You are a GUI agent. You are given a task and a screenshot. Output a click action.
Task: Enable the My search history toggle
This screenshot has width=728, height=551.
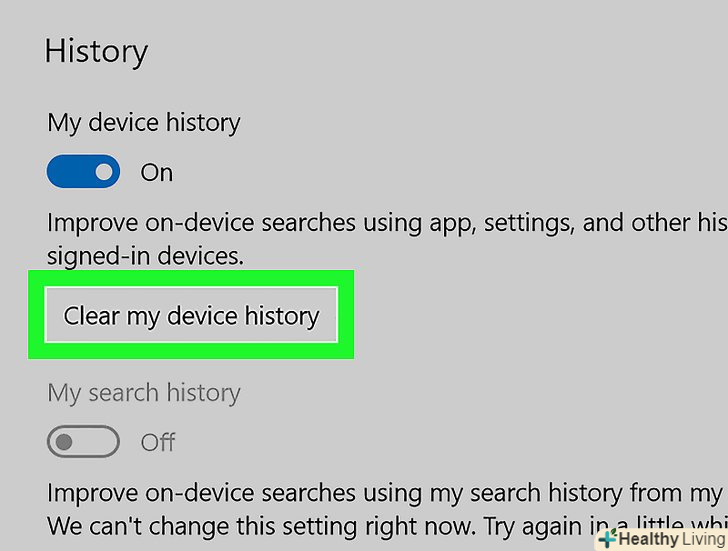[83, 441]
